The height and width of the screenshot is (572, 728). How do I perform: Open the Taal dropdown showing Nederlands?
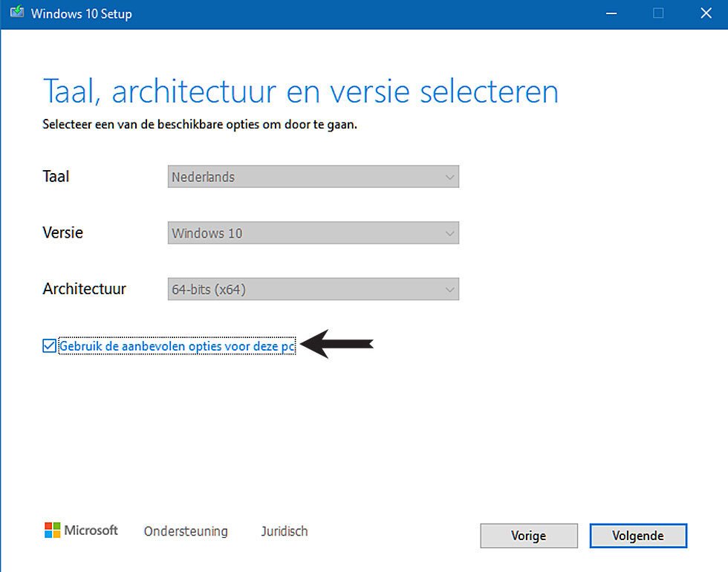click(313, 177)
